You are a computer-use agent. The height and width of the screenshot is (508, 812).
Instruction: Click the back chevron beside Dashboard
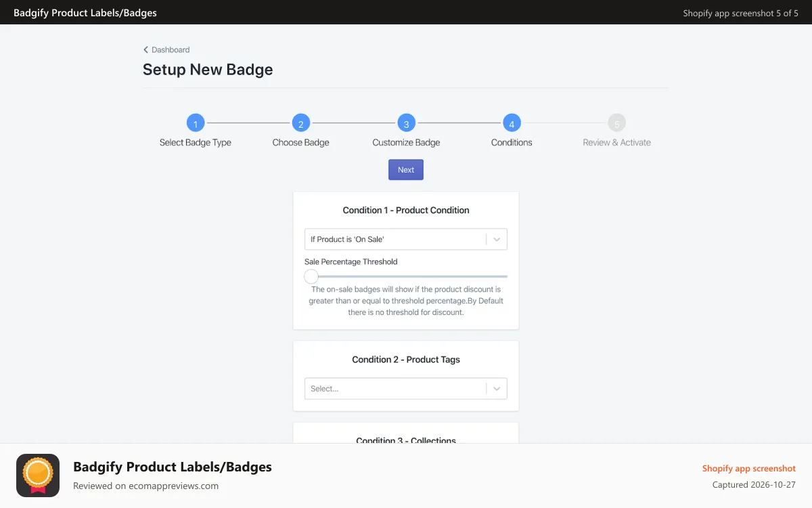(145, 49)
